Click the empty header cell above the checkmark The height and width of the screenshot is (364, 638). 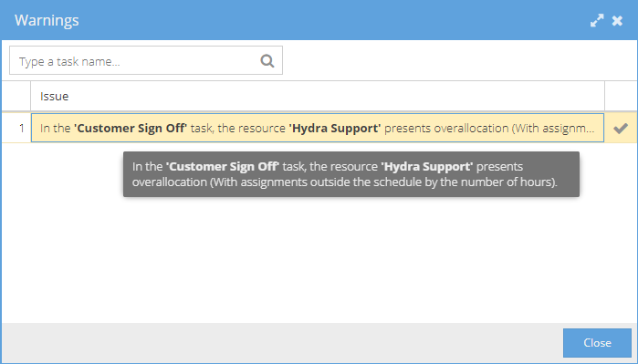pyautogui.click(x=621, y=96)
